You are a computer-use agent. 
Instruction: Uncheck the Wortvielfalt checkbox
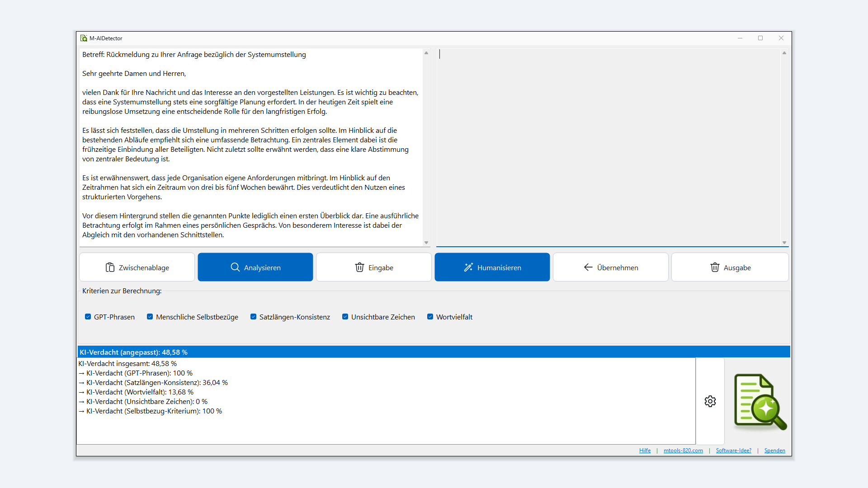coord(430,317)
